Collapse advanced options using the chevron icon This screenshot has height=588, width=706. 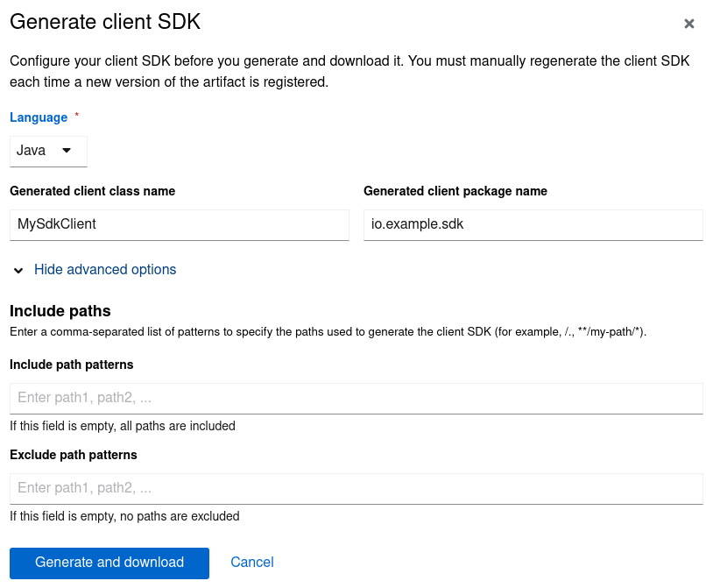point(18,271)
